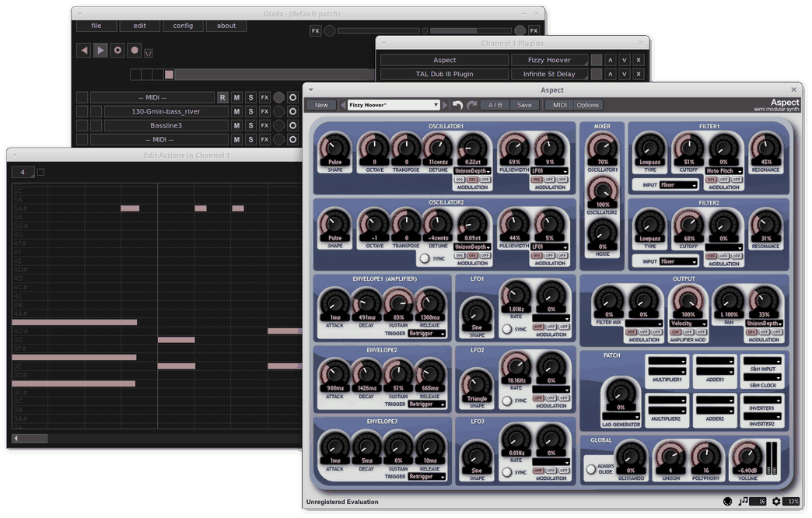This screenshot has height=518, width=812.
Task: Toggle the LFO1 Sync switch
Action: (507, 329)
